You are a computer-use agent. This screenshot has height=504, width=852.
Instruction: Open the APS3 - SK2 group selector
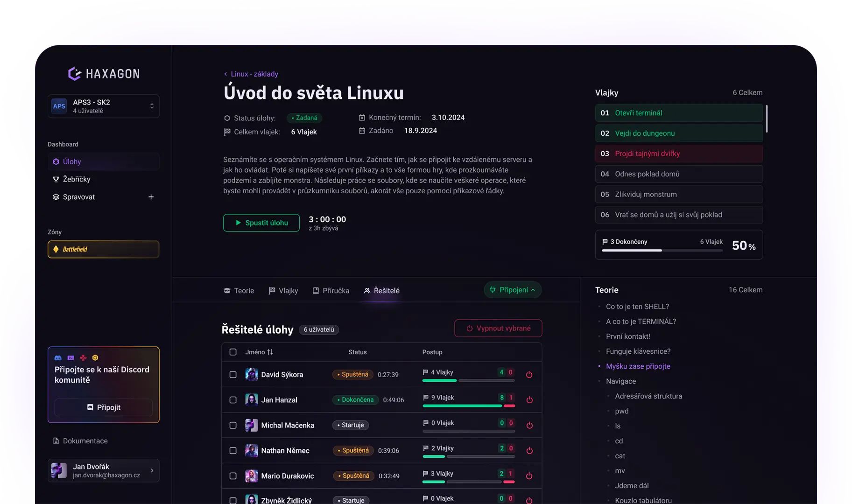[103, 106]
